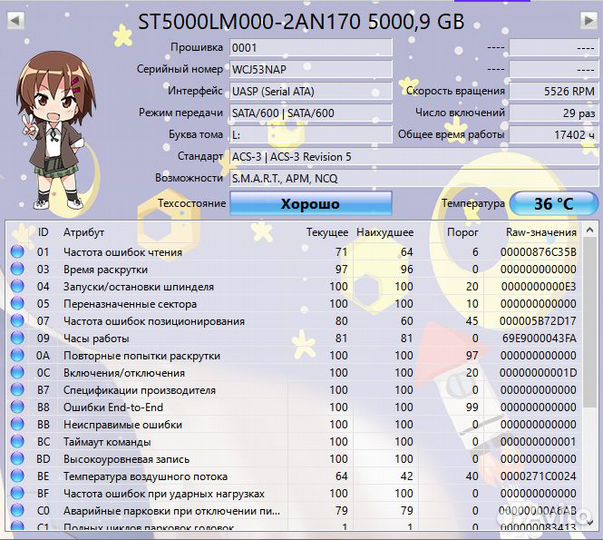The image size is (603, 540).
Task: Click raw value 000005B72D17
Action: point(538,321)
